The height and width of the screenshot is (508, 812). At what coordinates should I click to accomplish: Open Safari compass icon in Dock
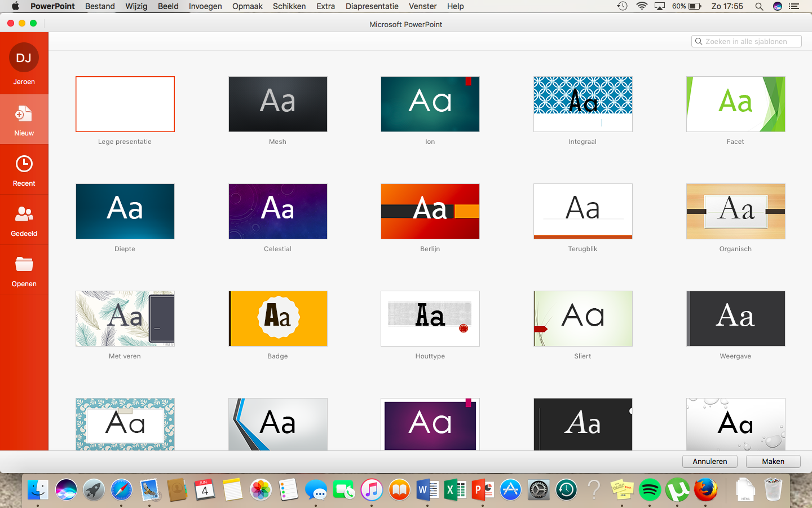coord(121,489)
